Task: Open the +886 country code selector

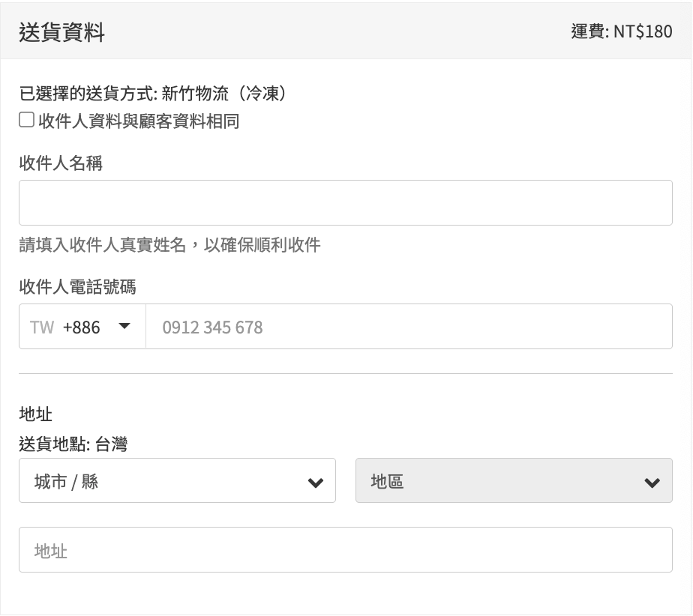Action: [82, 327]
